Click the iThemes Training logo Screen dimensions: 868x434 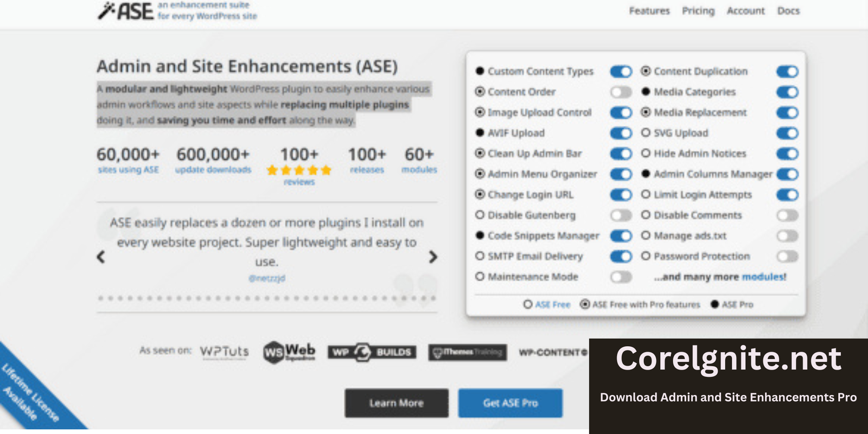tap(467, 352)
